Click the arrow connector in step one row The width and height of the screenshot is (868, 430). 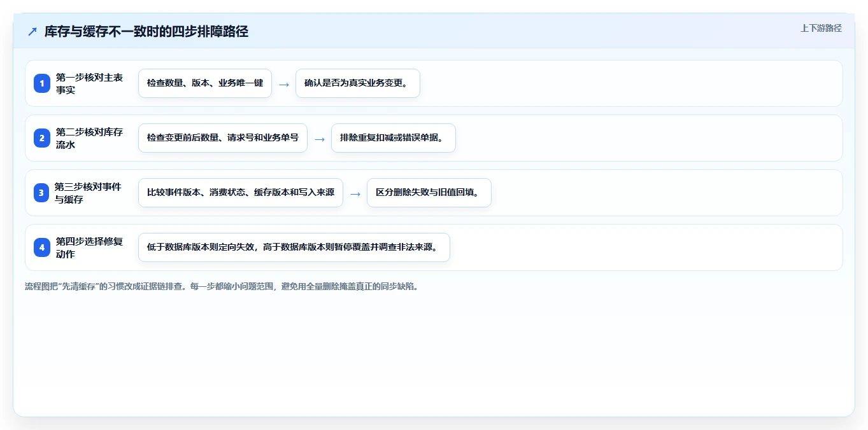(284, 84)
